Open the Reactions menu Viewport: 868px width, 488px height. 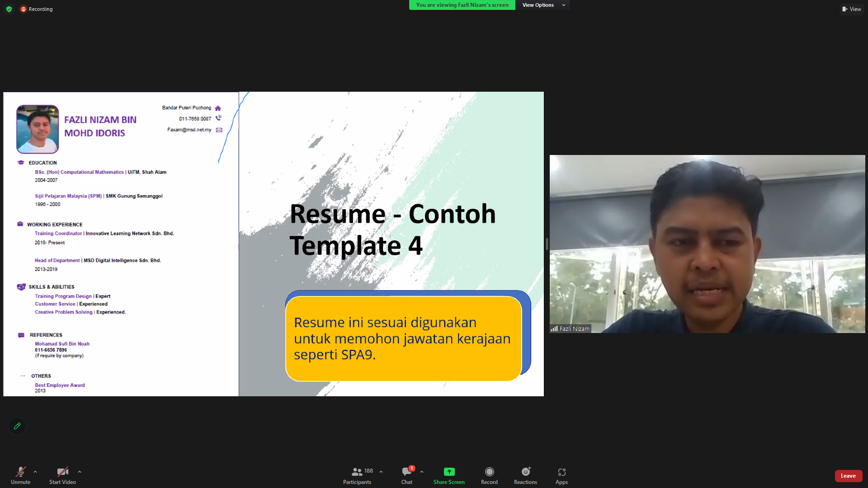point(525,475)
